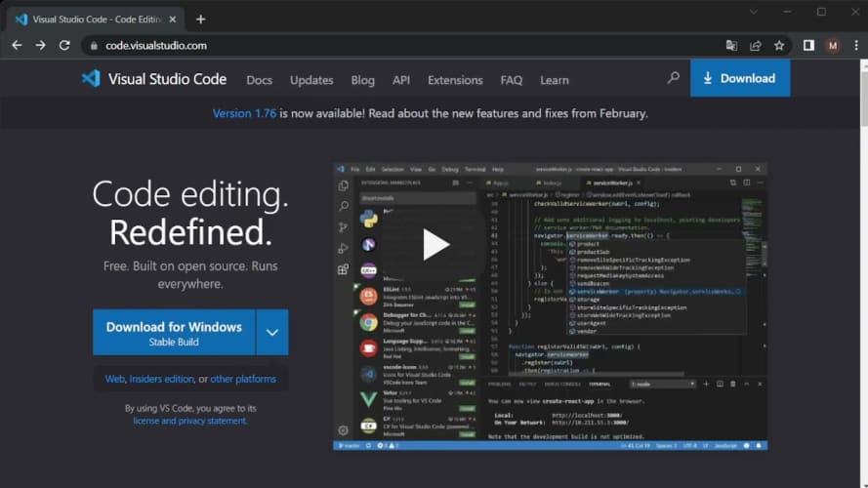The width and height of the screenshot is (868, 488).
Task: Click the Source Control icon in video screenshot
Action: [344, 227]
